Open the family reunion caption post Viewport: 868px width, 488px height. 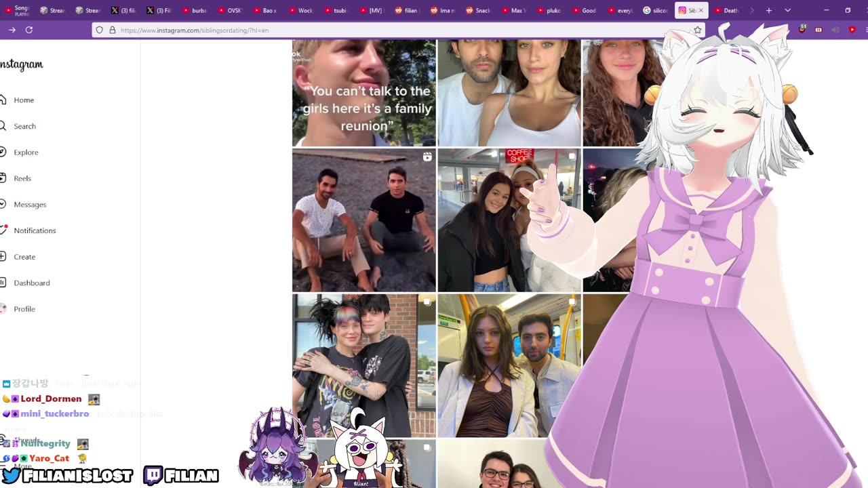point(364,93)
